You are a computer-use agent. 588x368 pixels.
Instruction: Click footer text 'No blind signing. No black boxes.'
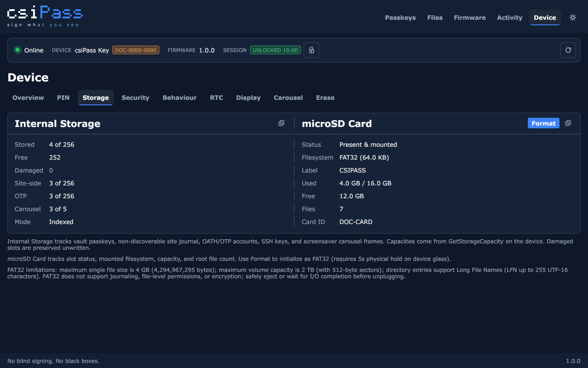tap(53, 361)
